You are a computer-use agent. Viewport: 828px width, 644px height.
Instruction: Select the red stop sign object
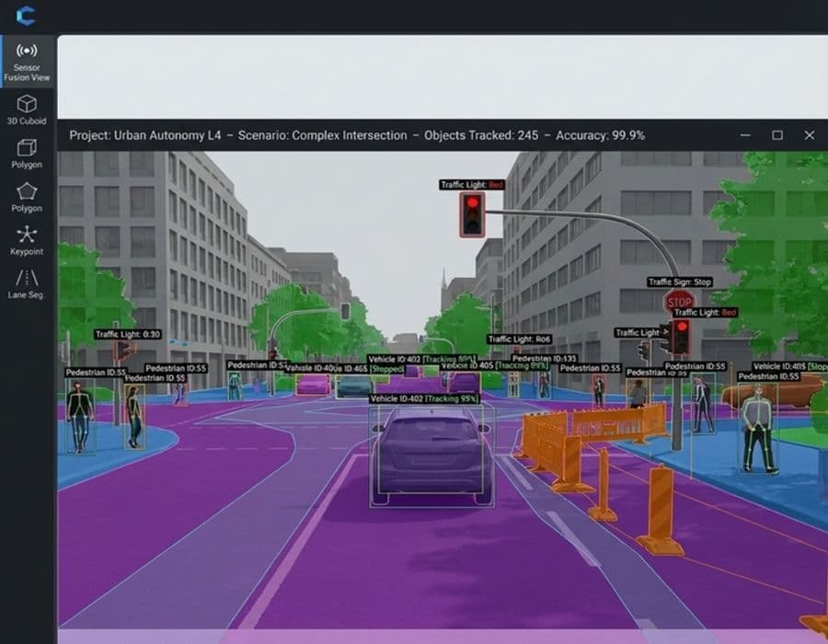[679, 301]
